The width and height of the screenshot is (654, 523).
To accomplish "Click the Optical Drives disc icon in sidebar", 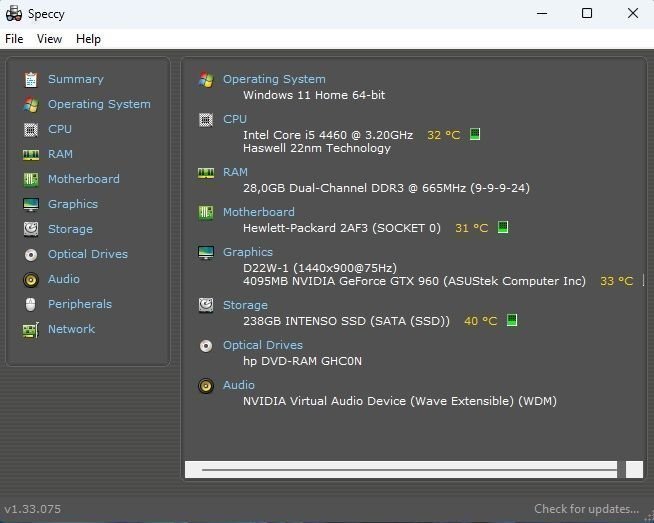I will (30, 254).
